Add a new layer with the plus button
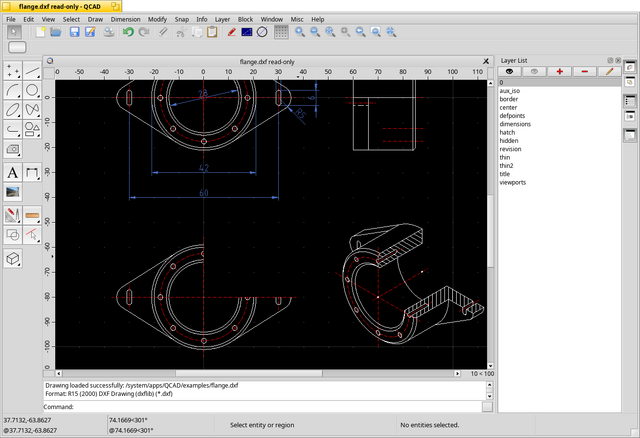 (560, 71)
